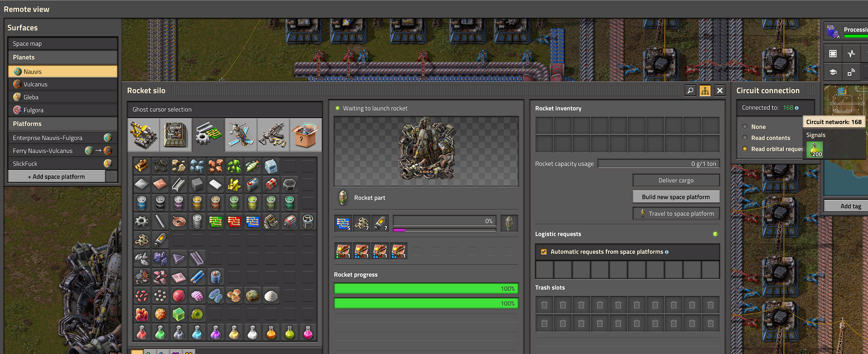Choose the sulfur crystal item
Screen dimensions: 868x354
coord(234,185)
